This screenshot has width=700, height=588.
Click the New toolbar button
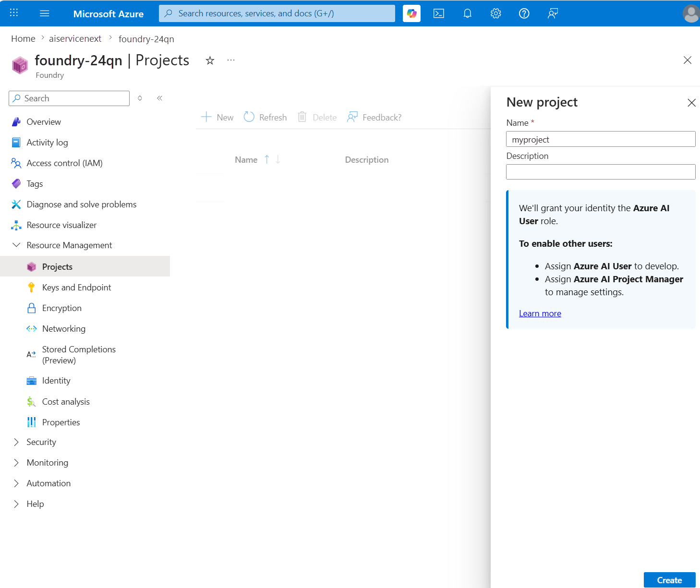click(217, 117)
